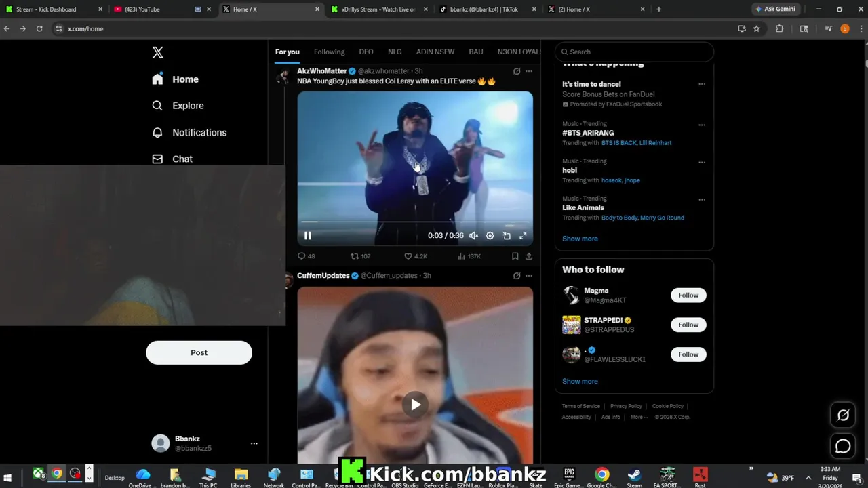Open more options on AkzWhoMatter post
The height and width of the screenshot is (488, 868).
tap(529, 70)
